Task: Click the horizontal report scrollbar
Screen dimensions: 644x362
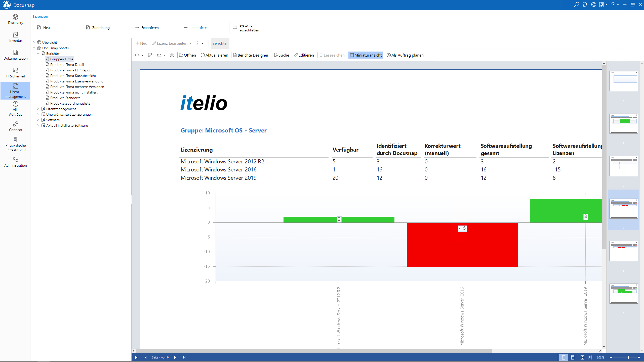Action: [314, 351]
